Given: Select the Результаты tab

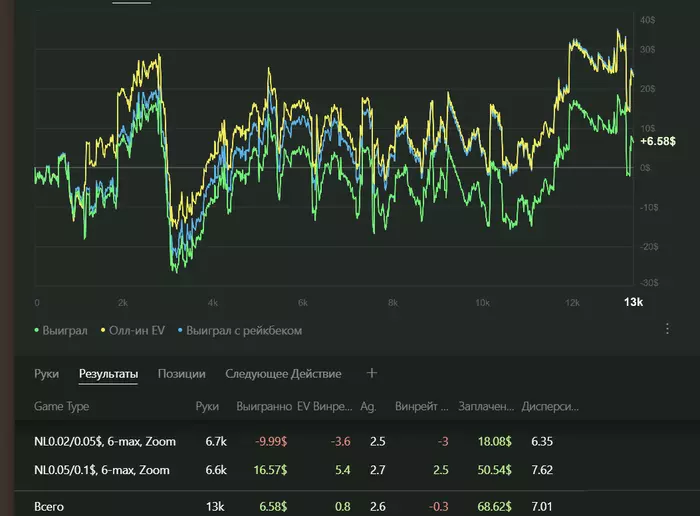Looking at the screenshot, I should (x=108, y=374).
